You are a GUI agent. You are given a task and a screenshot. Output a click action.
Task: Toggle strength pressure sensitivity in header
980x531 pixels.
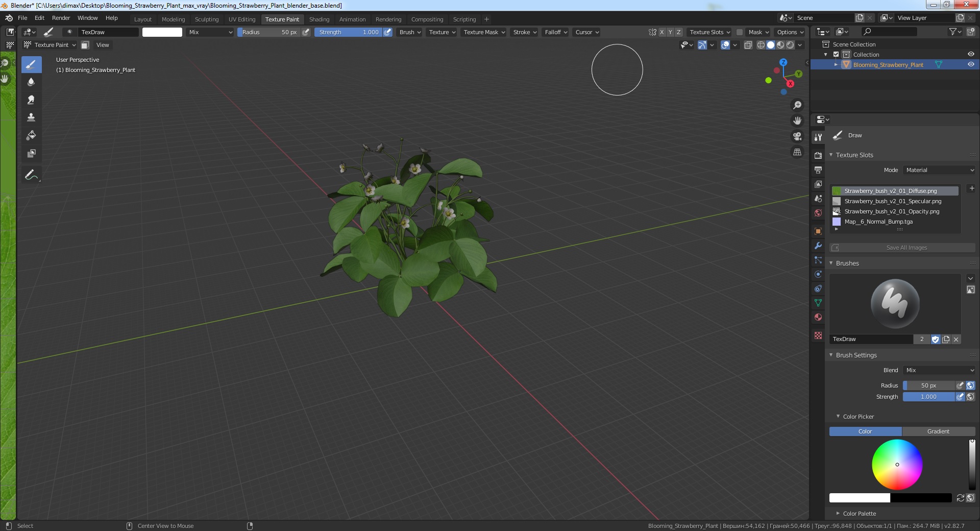[x=387, y=32]
